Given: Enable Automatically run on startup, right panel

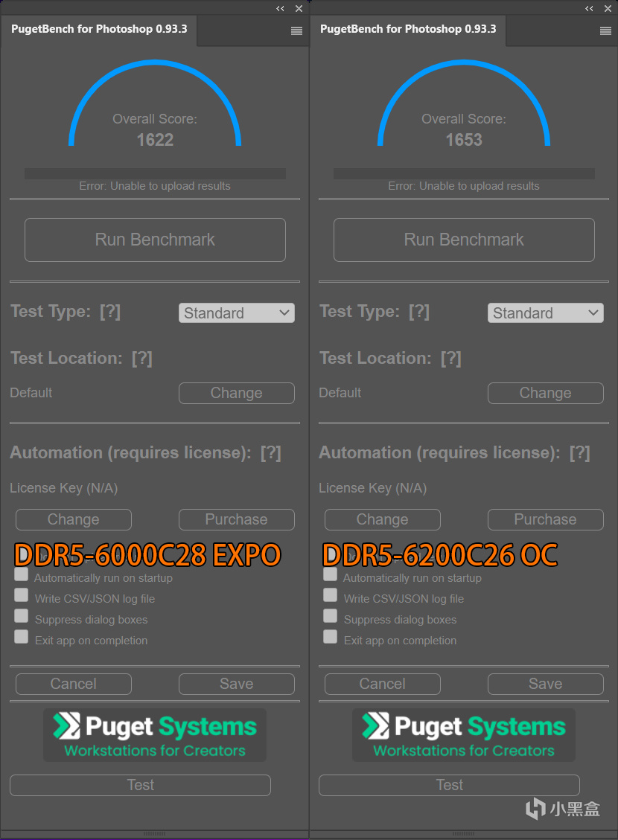Looking at the screenshot, I should coord(330,575).
